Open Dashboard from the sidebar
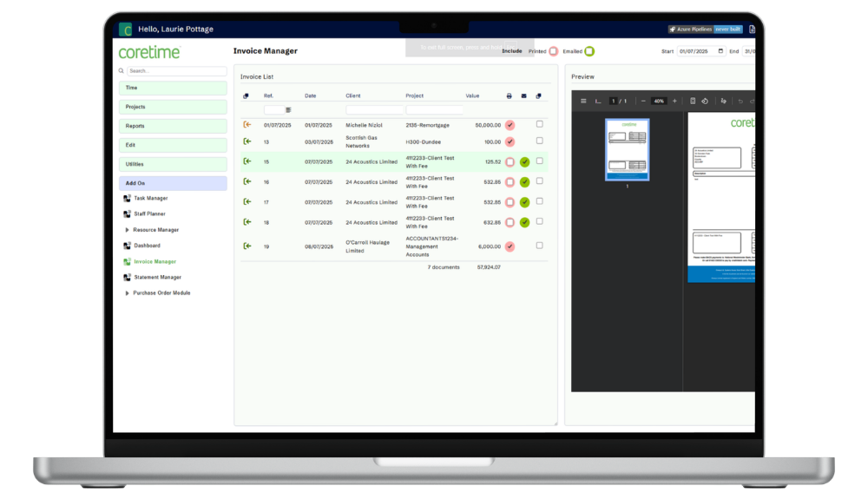The width and height of the screenshot is (868, 499). [147, 246]
